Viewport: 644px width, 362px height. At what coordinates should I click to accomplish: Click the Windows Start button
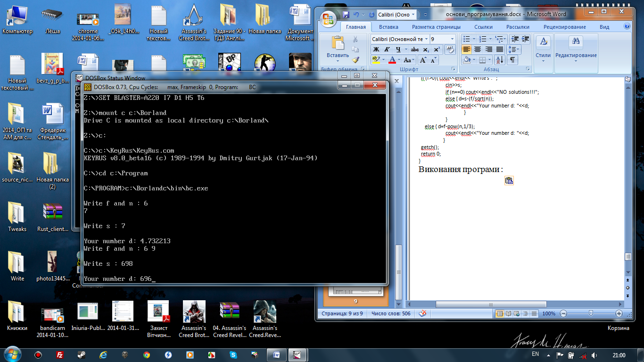click(12, 354)
